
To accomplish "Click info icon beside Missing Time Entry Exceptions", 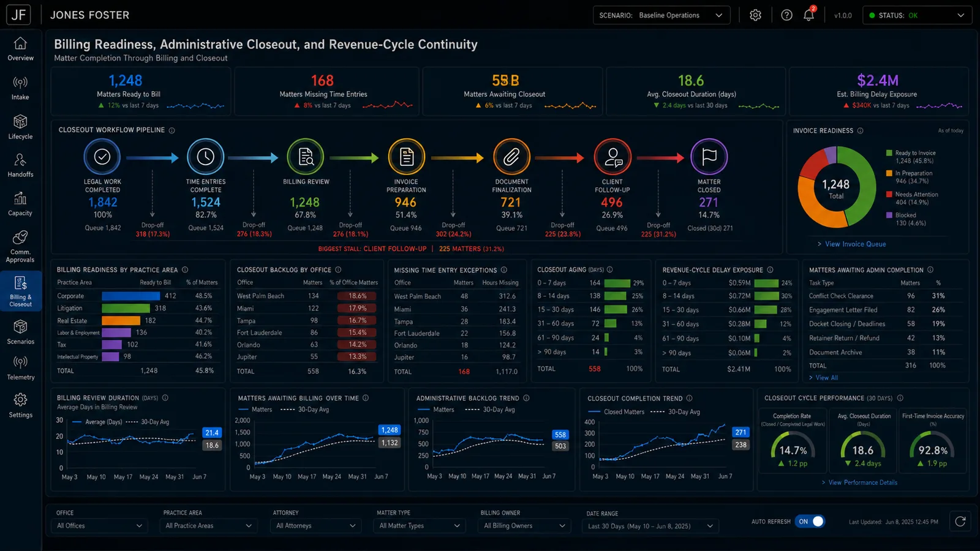I will point(504,270).
